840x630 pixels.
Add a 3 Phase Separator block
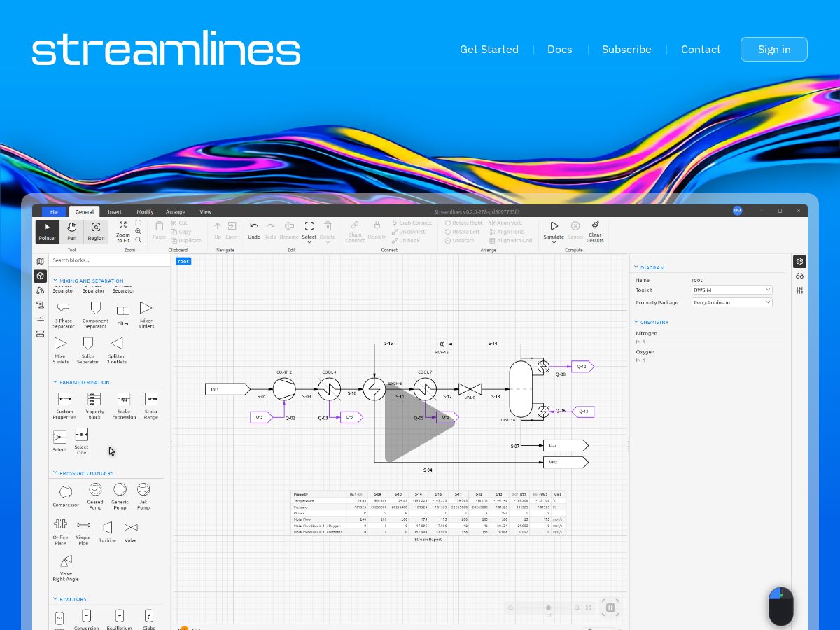coord(63,315)
